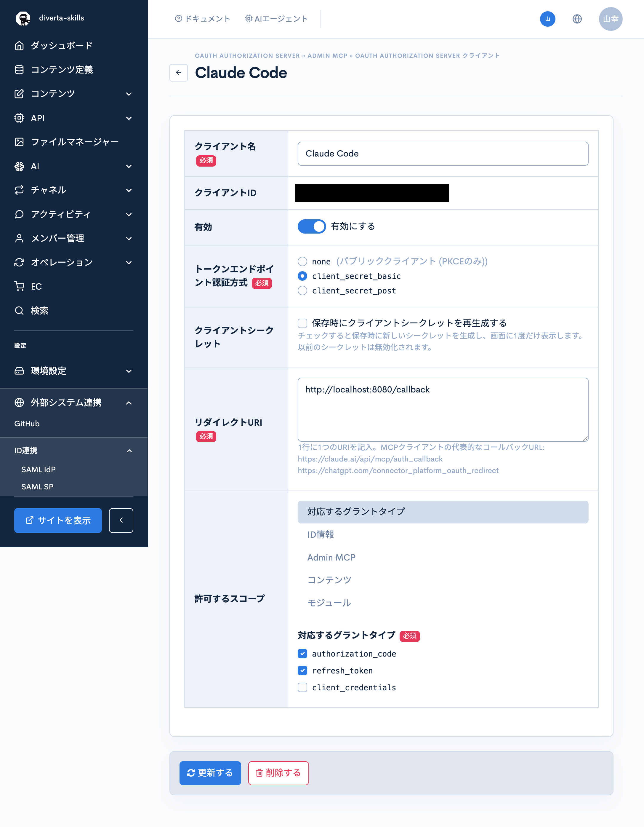Click the クライアント名 input field

pos(443,154)
